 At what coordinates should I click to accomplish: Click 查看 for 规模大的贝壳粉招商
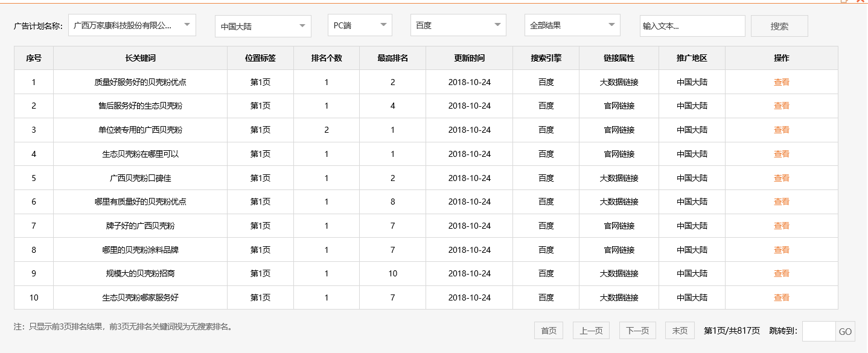click(780, 273)
